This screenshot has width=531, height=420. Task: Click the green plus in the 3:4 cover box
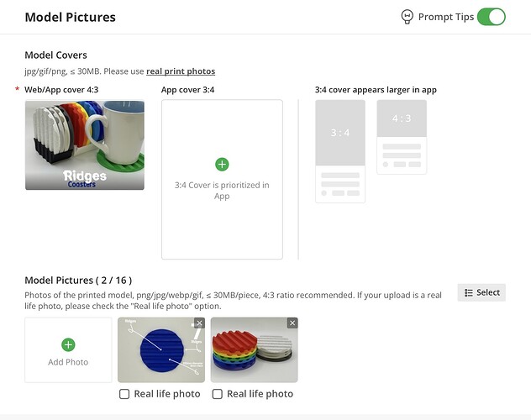click(222, 164)
